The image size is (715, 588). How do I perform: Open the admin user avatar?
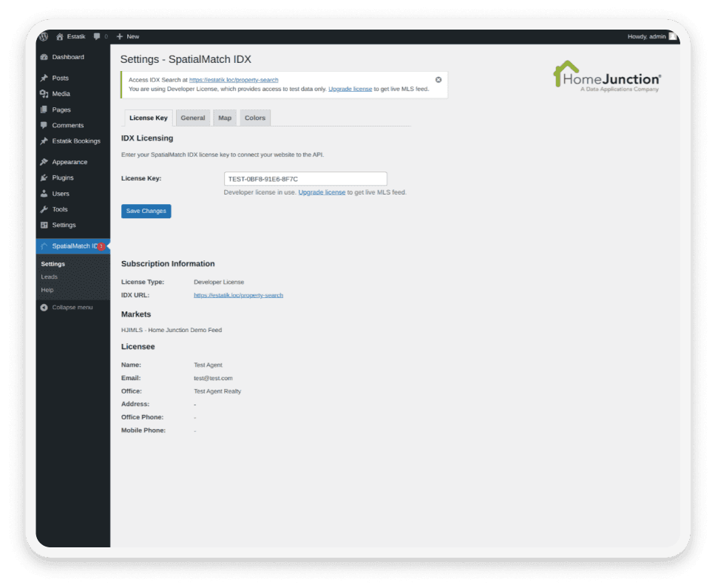[x=673, y=36]
